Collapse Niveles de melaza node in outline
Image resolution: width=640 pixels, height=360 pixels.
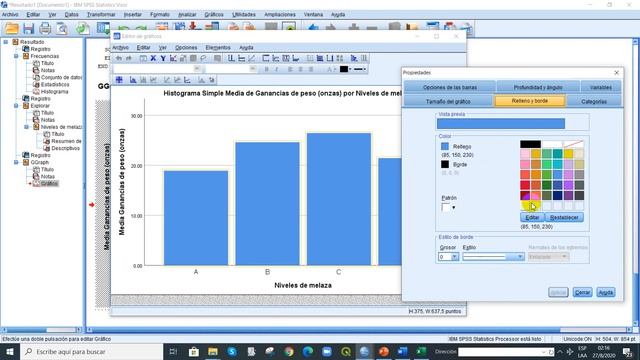point(27,127)
